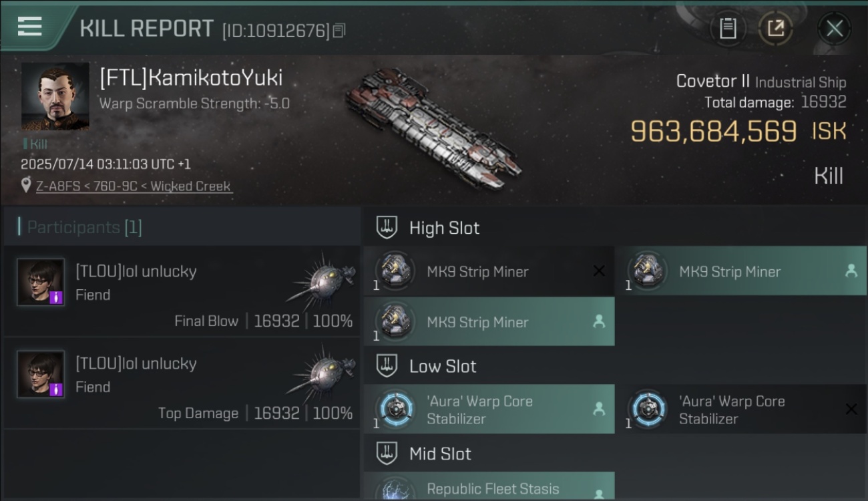Click the destroyed 'Aura' Warp Core Stabilizer
The height and width of the screenshot is (501, 868).
[741, 409]
